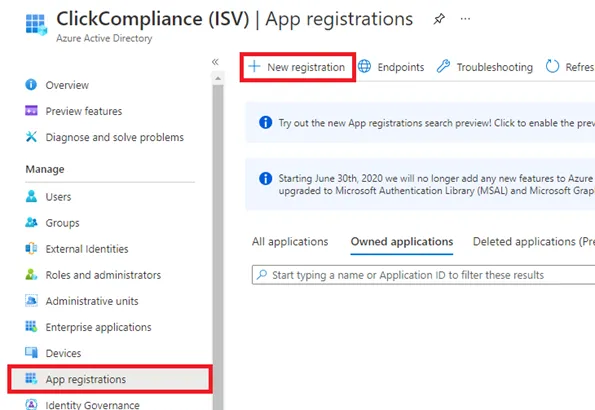The height and width of the screenshot is (410, 595).
Task: Click the Devices monitor icon
Action: [31, 352]
